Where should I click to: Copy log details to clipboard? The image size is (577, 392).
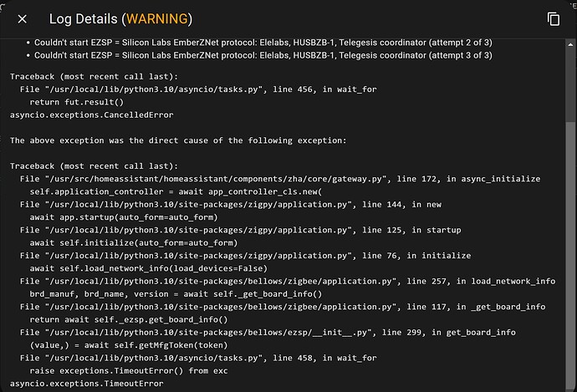[x=553, y=18]
